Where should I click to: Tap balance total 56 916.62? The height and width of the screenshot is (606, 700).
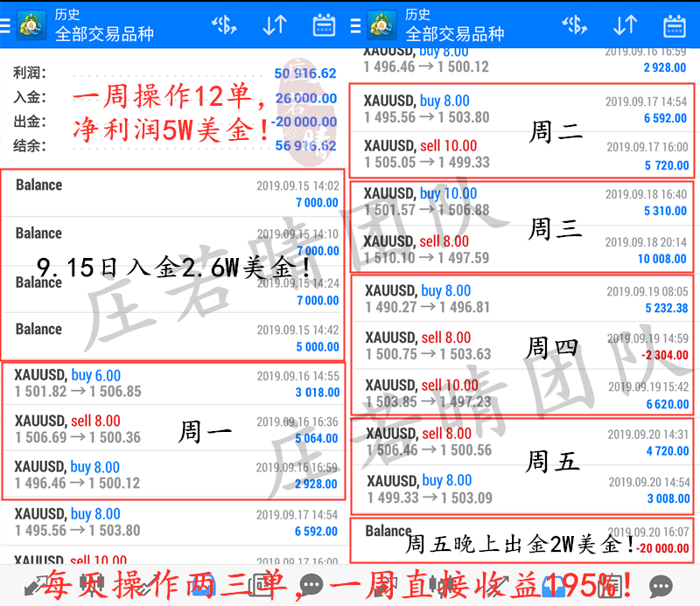point(305,145)
